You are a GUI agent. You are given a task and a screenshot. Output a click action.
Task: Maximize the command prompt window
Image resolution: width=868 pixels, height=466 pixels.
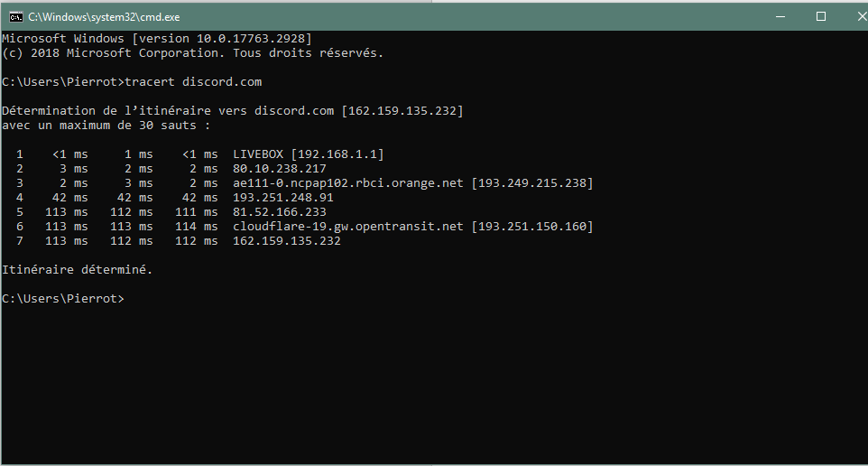tap(820, 16)
